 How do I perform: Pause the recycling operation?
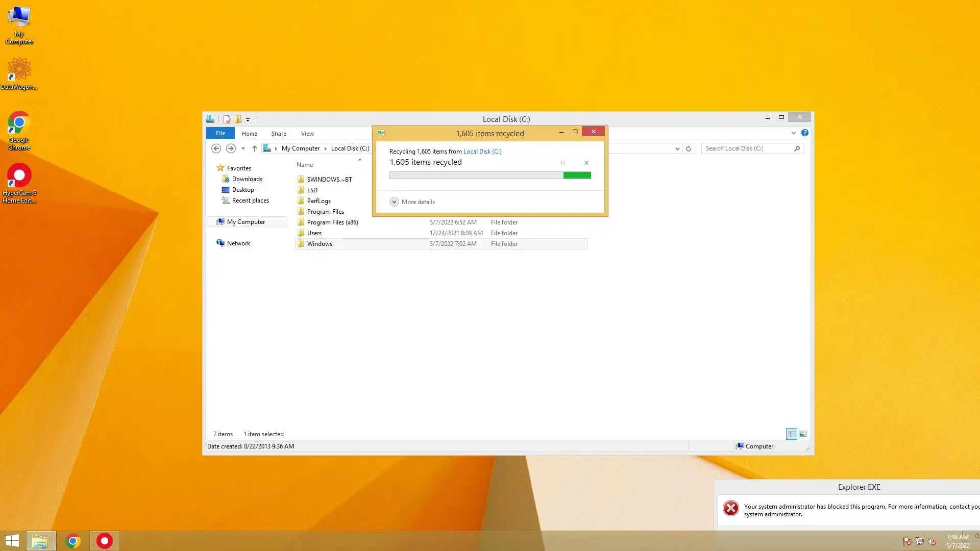[x=562, y=163]
